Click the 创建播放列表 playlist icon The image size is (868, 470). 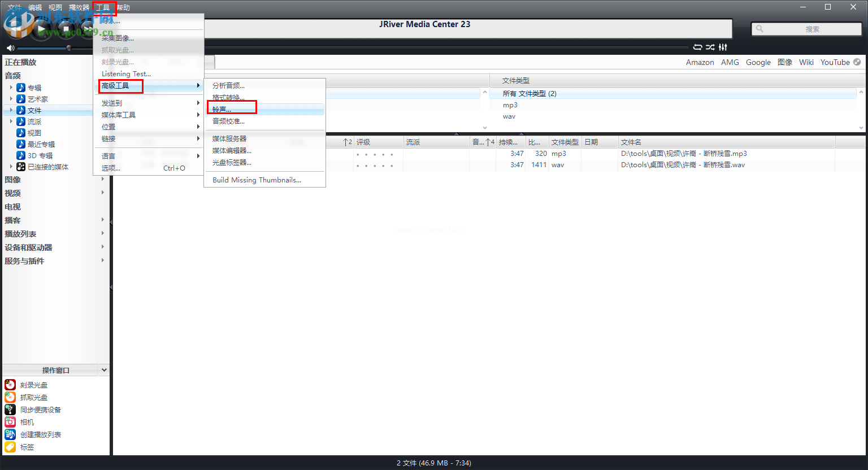click(10, 434)
